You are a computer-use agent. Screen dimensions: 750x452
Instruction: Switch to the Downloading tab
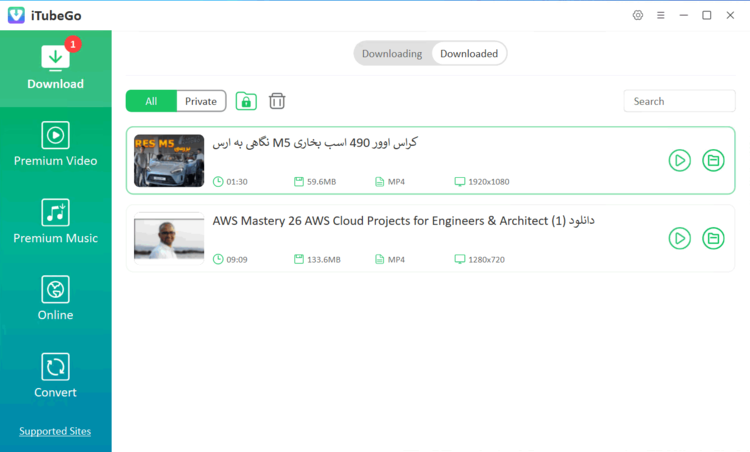[392, 54]
